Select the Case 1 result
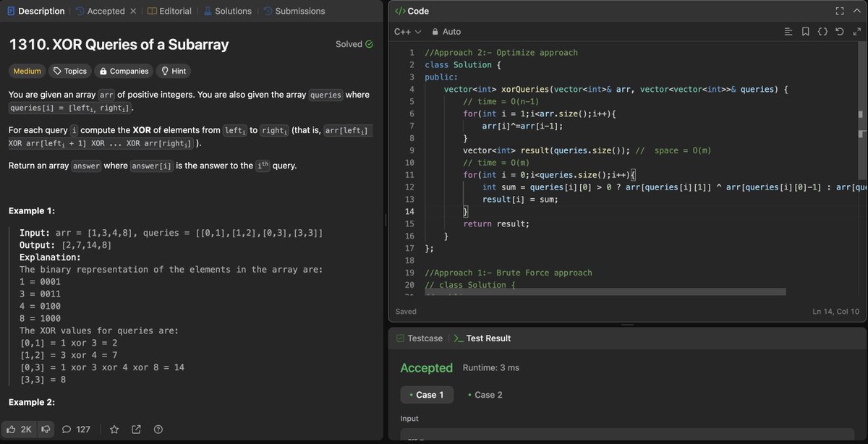The height and width of the screenshot is (444, 868). point(426,395)
